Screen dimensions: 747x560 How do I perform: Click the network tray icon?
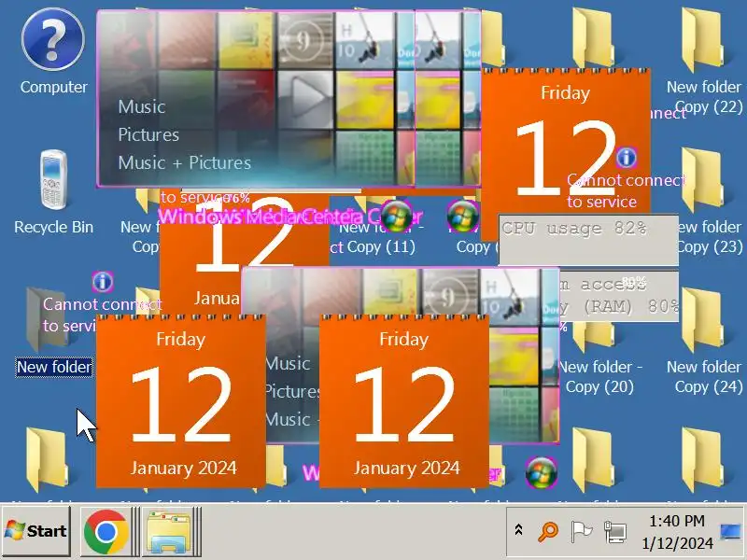615,532
